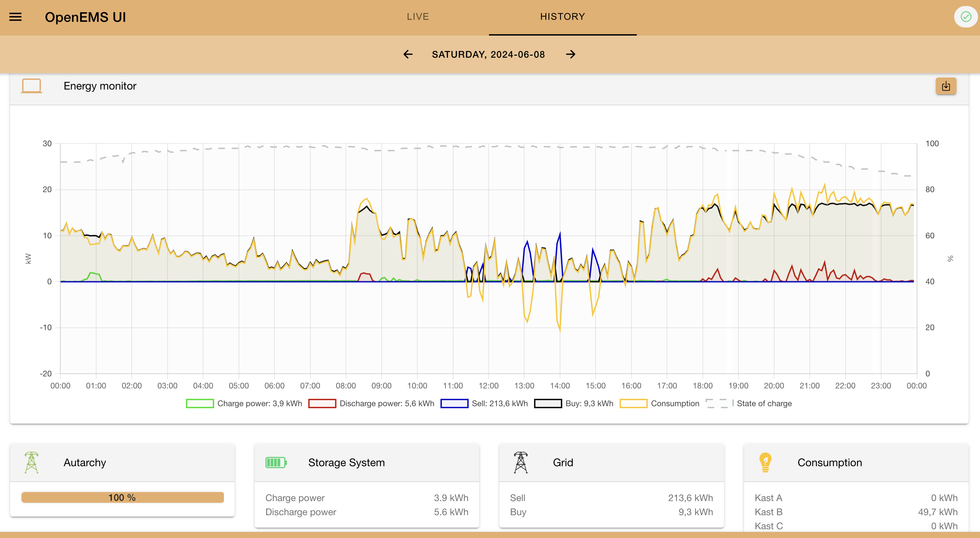Click the Grid pylon icon

520,462
